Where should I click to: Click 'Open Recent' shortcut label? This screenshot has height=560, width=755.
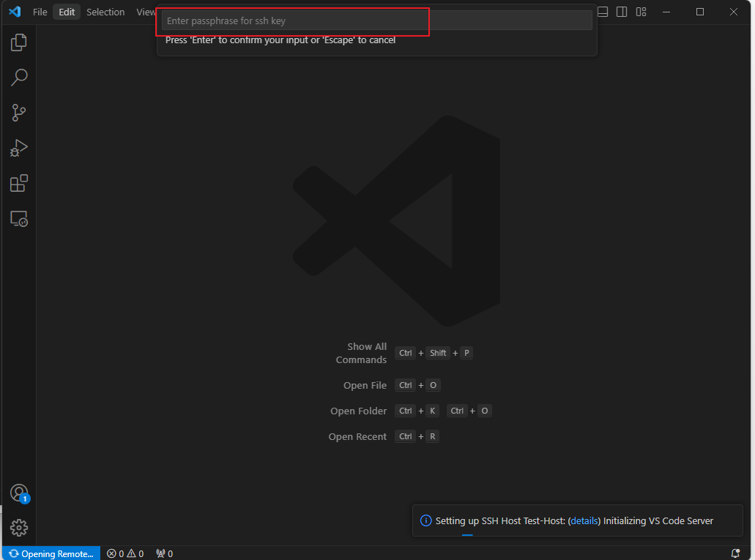tap(357, 436)
